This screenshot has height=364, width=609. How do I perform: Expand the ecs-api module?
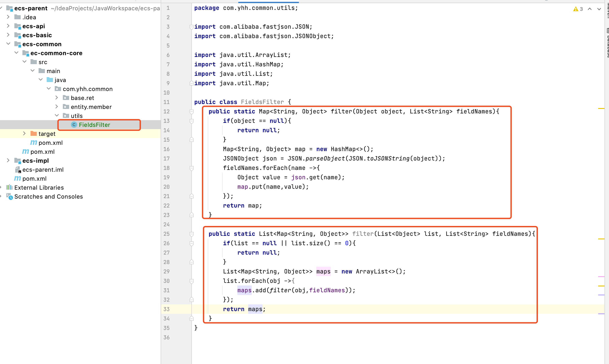[x=8, y=26]
